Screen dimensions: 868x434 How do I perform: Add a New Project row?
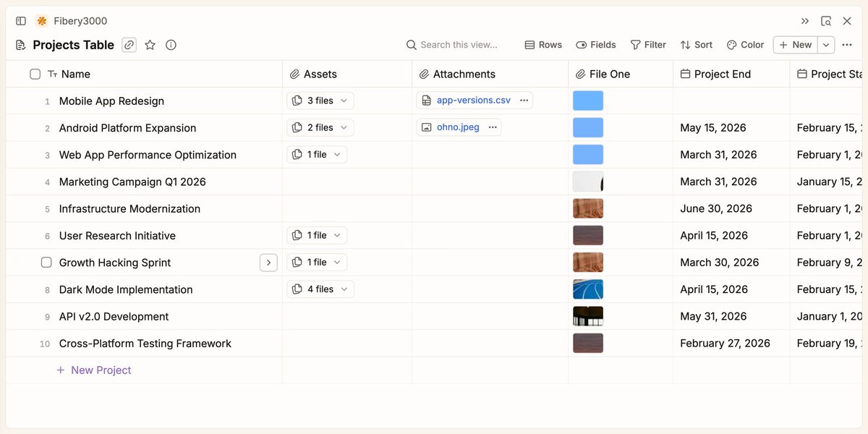[94, 370]
